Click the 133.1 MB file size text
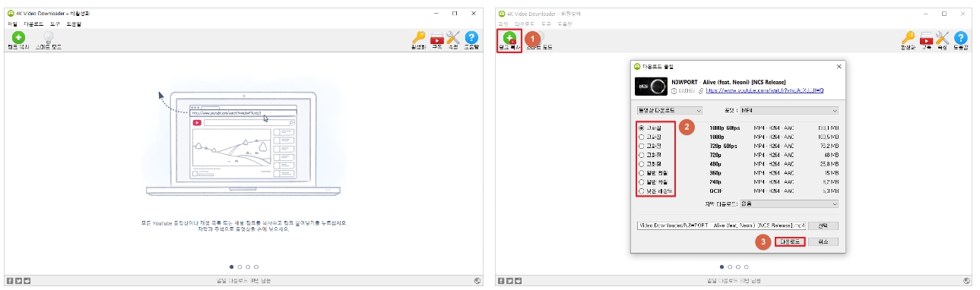 click(829, 128)
